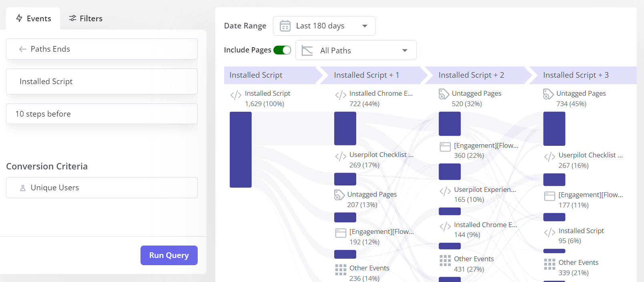Click the Date Range dropdown arrow

(365, 26)
